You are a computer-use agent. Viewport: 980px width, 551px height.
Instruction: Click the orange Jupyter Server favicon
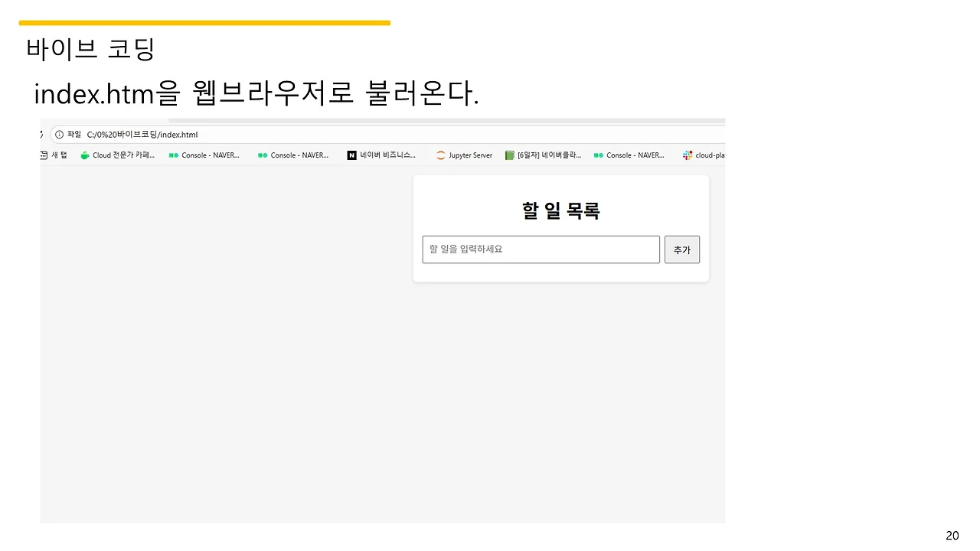click(x=440, y=155)
